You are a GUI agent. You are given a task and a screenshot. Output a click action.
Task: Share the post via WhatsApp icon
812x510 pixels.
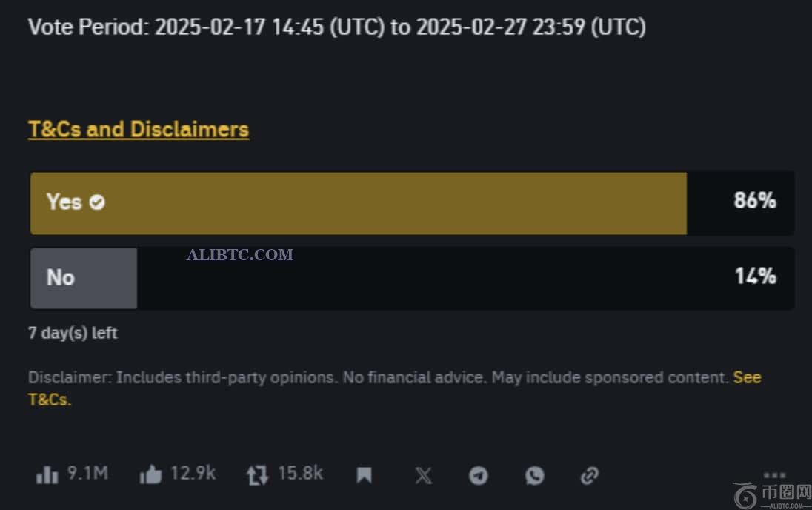pyautogui.click(x=534, y=475)
